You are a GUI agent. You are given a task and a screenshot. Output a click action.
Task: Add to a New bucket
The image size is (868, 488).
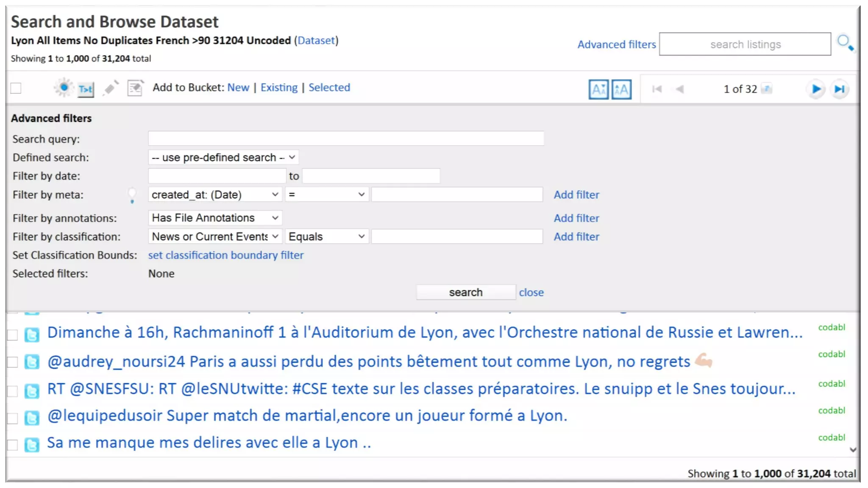238,88
